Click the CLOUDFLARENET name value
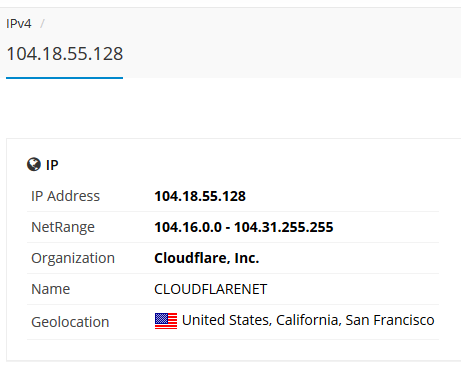Image resolution: width=461 pixels, height=376 pixels. click(x=211, y=289)
